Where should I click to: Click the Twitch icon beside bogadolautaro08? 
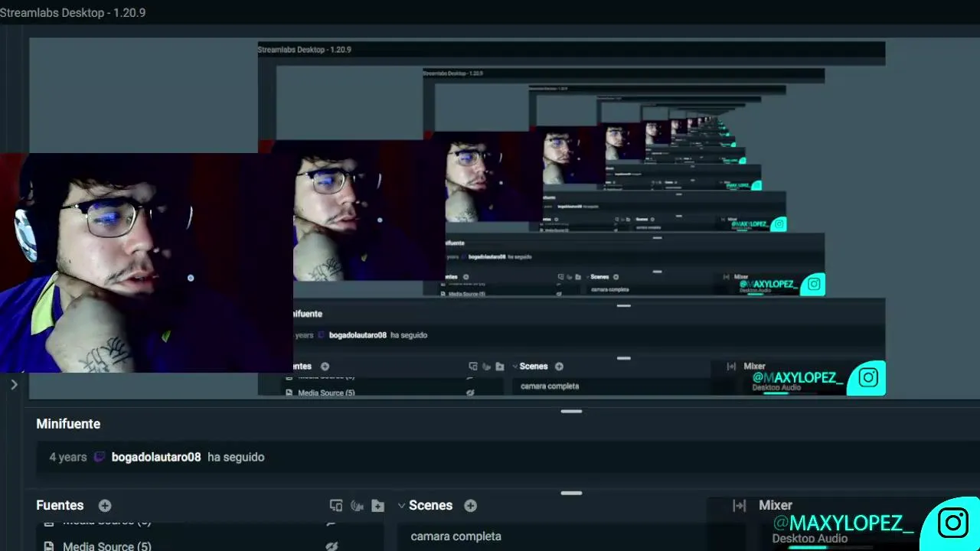pyautogui.click(x=100, y=457)
